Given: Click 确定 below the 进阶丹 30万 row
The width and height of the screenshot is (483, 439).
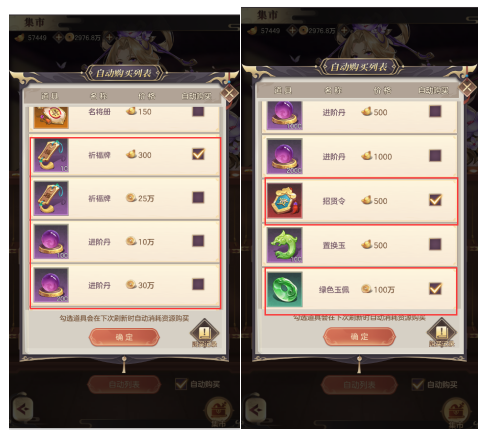Looking at the screenshot, I should 124,337.
